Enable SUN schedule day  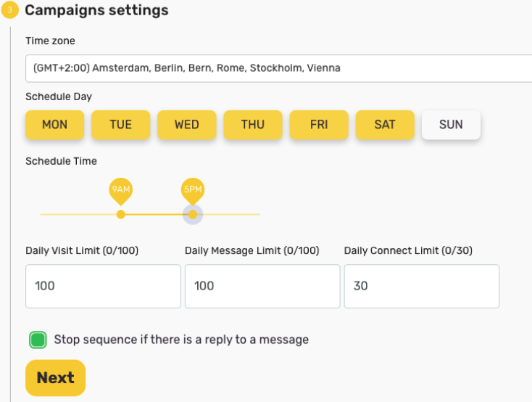tap(451, 125)
